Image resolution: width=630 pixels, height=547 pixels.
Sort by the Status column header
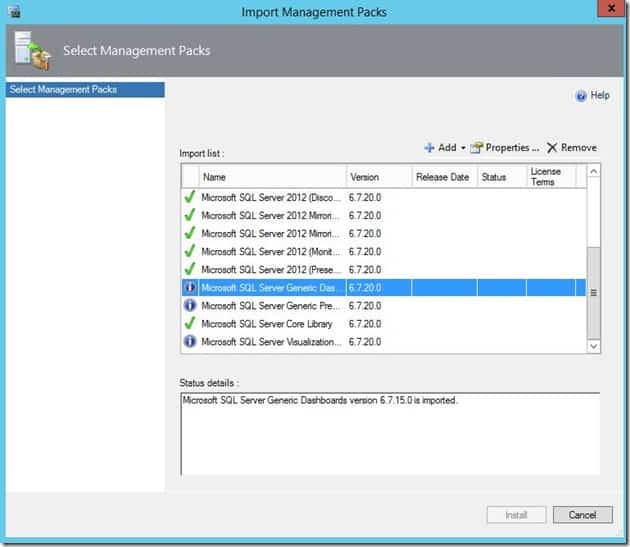(502, 177)
